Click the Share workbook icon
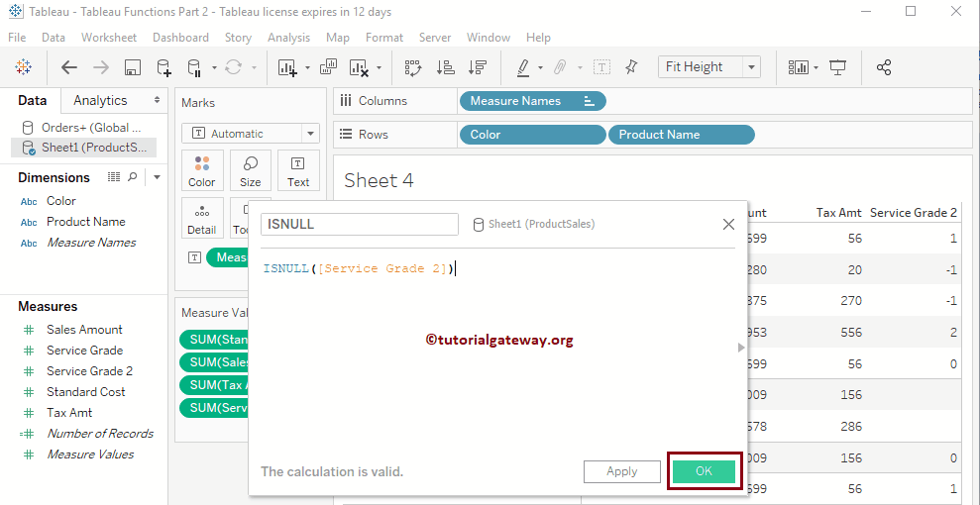This screenshot has width=980, height=505. 883,67
